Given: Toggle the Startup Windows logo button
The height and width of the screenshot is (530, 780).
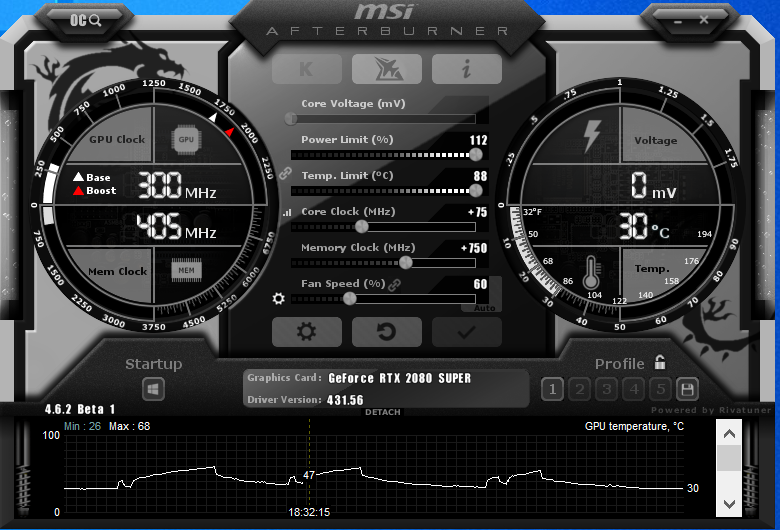Looking at the screenshot, I should (x=153, y=389).
